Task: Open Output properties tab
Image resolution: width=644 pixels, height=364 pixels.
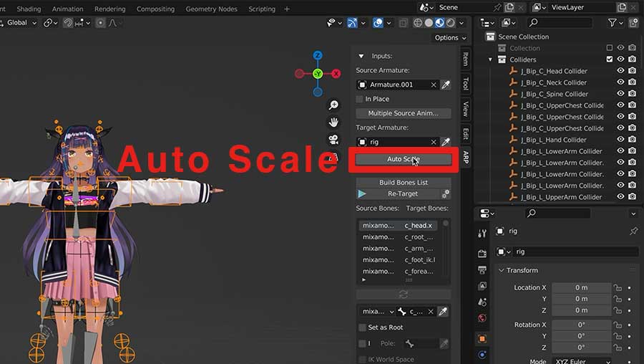Action: click(482, 270)
